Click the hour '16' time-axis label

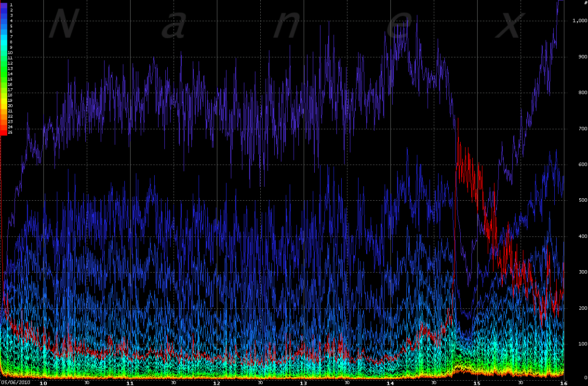[x=563, y=383]
